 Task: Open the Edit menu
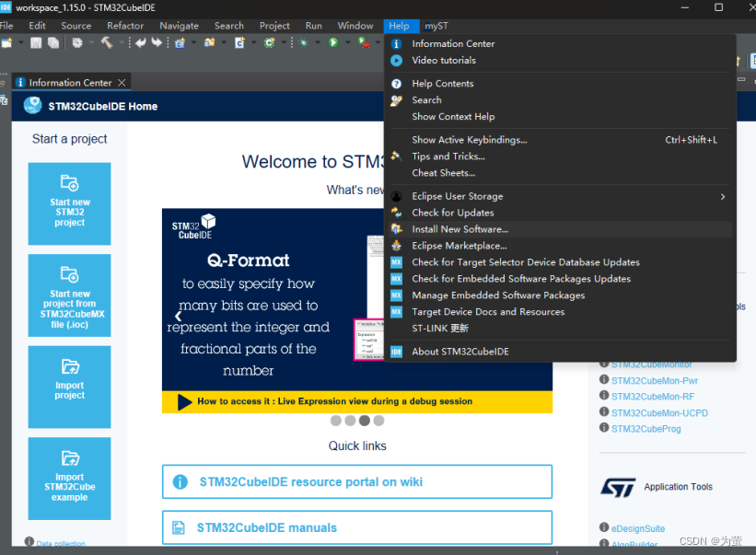point(37,26)
